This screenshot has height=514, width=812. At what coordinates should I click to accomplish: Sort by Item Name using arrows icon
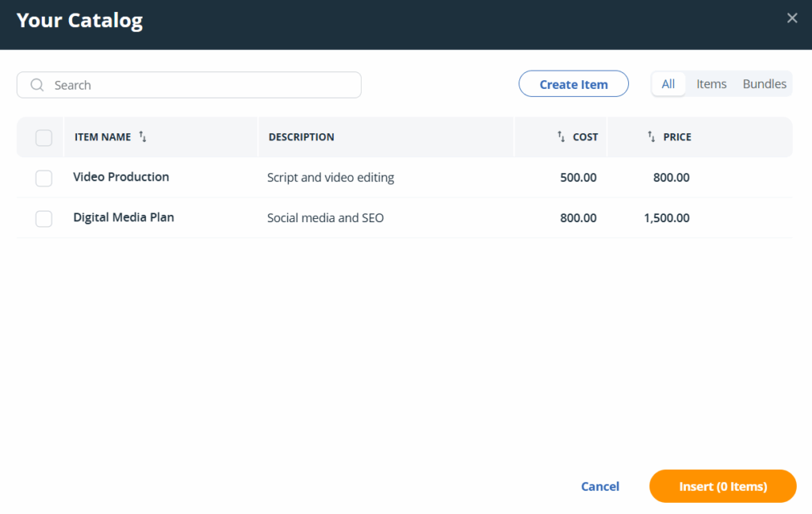point(143,136)
